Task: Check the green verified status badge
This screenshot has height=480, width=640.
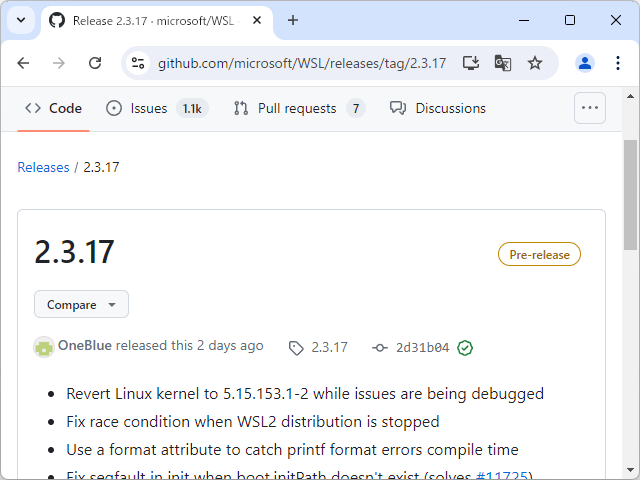Action: [465, 348]
